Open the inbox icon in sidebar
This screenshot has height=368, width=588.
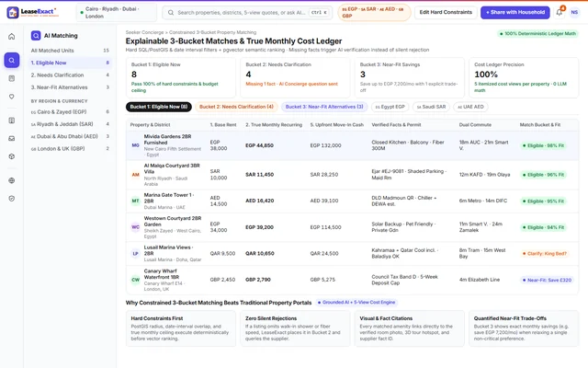point(12,139)
